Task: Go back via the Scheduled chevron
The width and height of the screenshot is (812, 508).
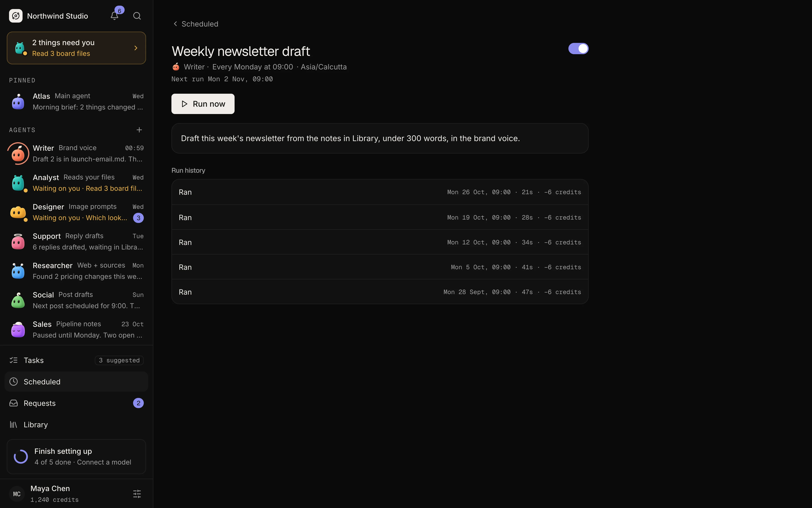Action: click(x=175, y=24)
